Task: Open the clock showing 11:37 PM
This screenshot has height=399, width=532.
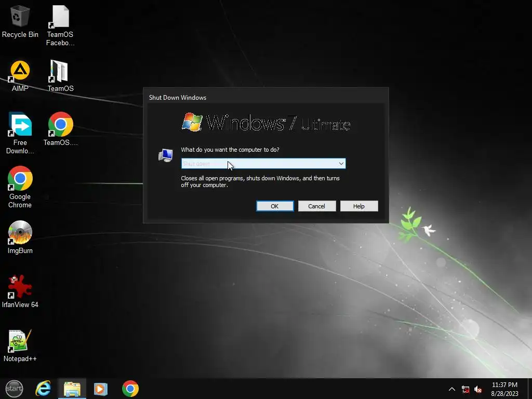Action: pyautogui.click(x=504, y=385)
